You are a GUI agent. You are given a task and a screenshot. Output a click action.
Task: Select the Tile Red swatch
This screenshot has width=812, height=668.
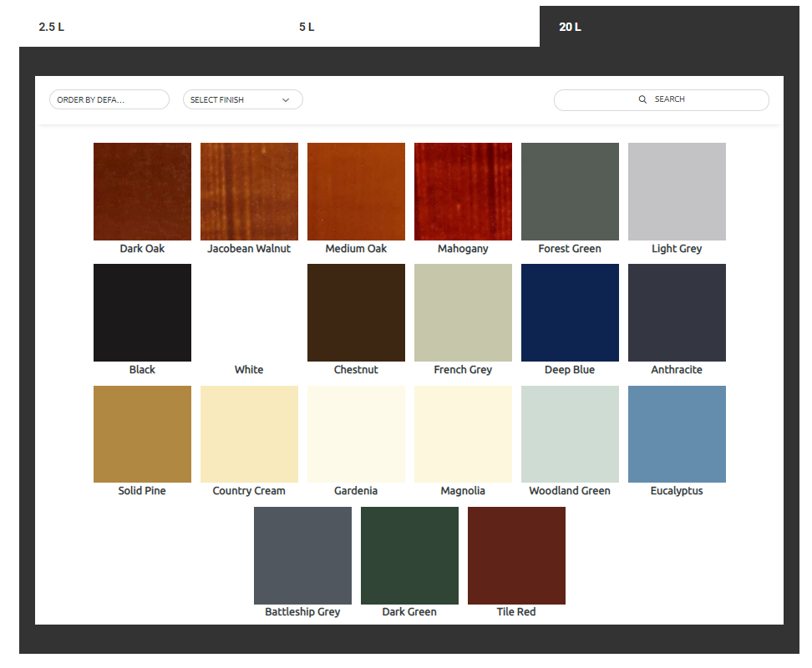pyautogui.click(x=516, y=554)
